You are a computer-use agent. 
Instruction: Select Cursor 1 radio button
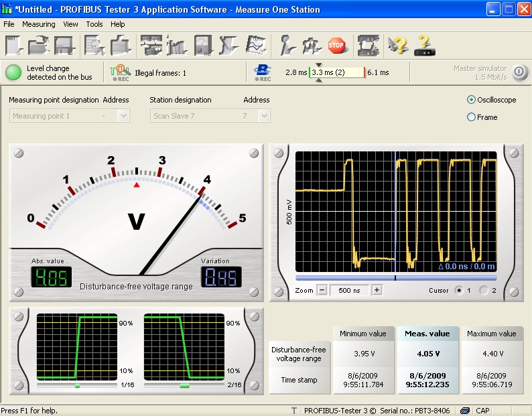(459, 290)
